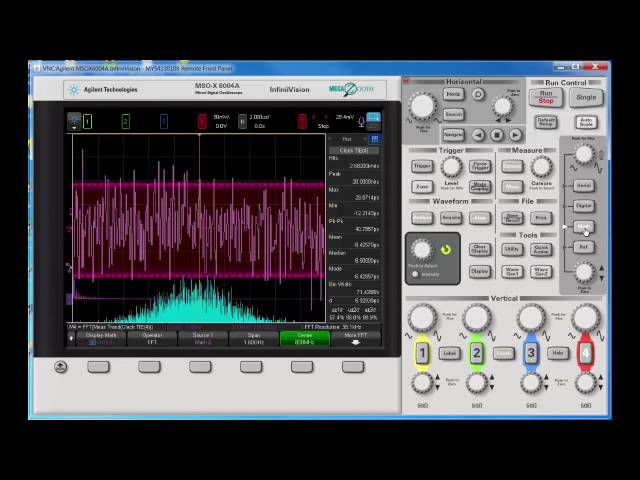Viewport: 640px width, 480px height.
Task: Open the Acquire menu button
Action: point(451,218)
